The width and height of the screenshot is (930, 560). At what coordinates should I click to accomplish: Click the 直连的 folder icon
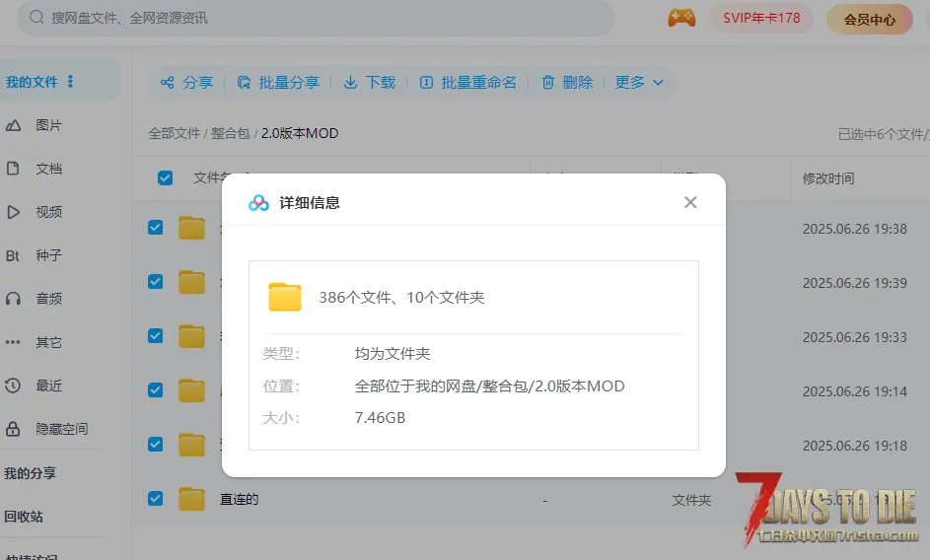(191, 499)
